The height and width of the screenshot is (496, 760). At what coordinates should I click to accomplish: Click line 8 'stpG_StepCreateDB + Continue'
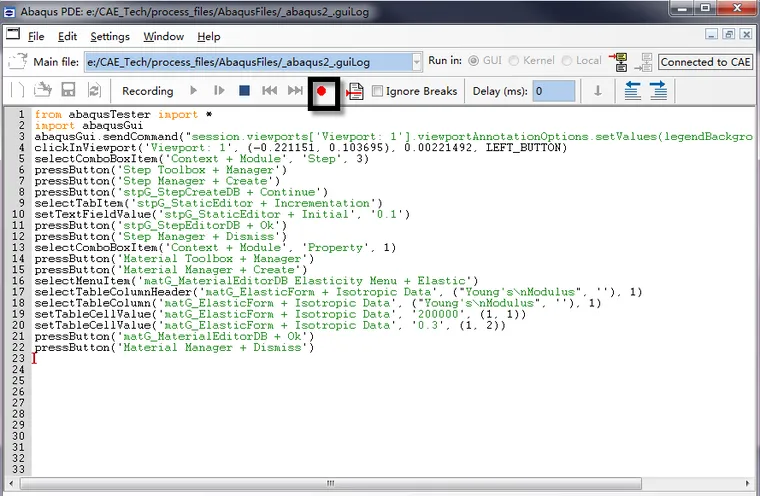coord(181,192)
